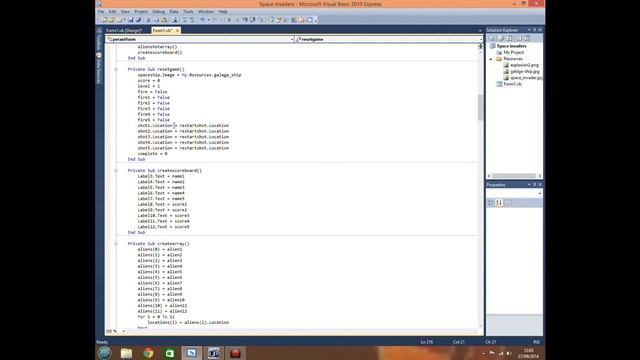Open the Properties panel window position dropdown
Viewport: 640px width, 360px height.
[529, 185]
